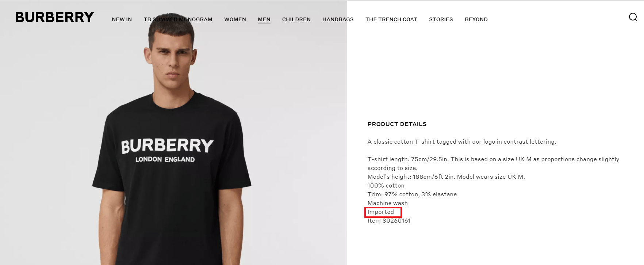Viewport: 644px width, 265px height.
Task: Click the Trim composition detail
Action: (412, 194)
